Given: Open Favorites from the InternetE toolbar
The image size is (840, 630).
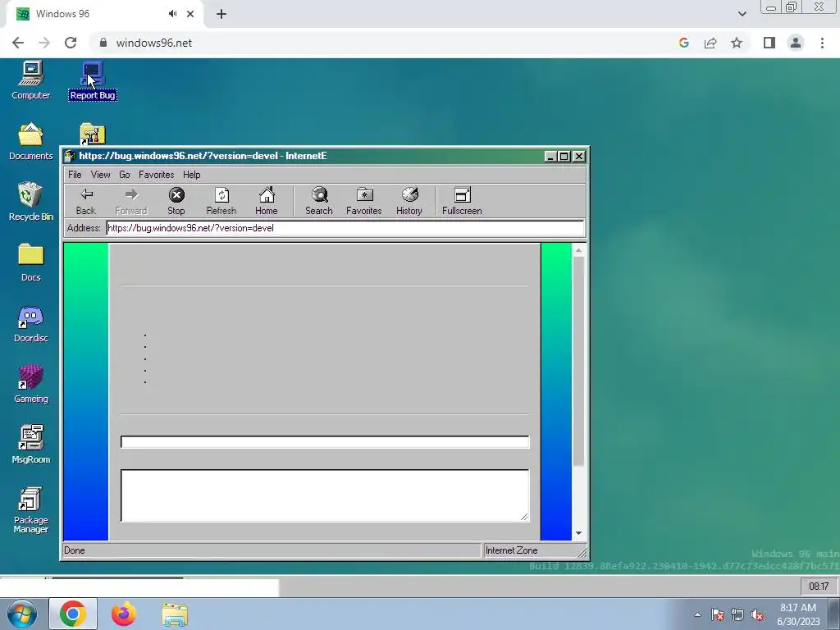Looking at the screenshot, I should [x=363, y=202].
